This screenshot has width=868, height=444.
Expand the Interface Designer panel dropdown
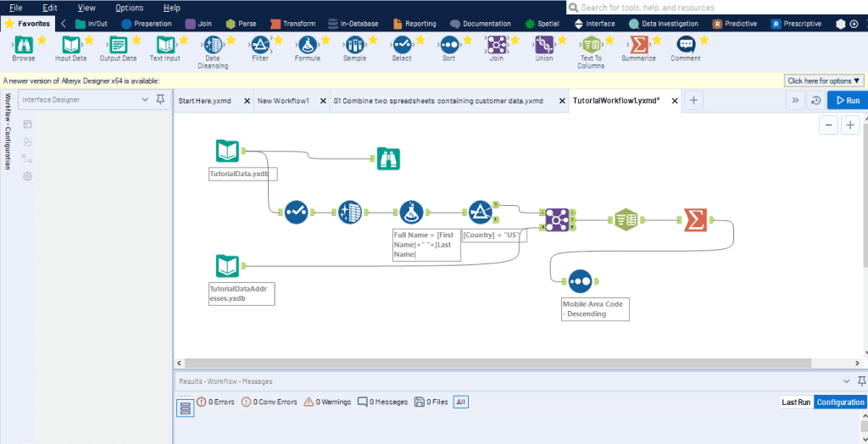144,100
